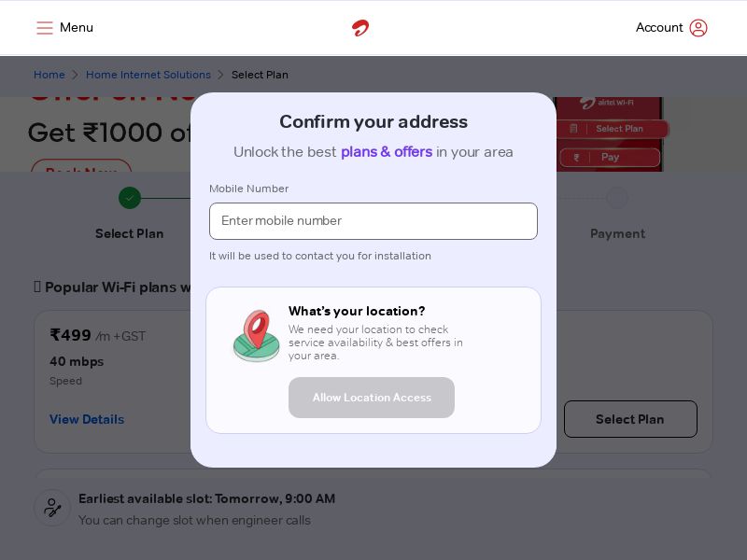Click the ₹499 price text

[x=71, y=335]
